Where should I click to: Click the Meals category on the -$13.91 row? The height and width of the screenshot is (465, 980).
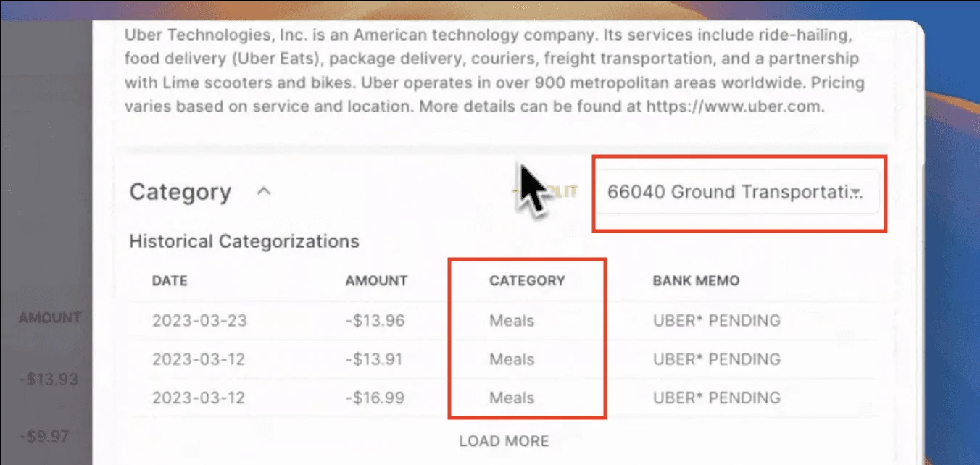coord(511,359)
